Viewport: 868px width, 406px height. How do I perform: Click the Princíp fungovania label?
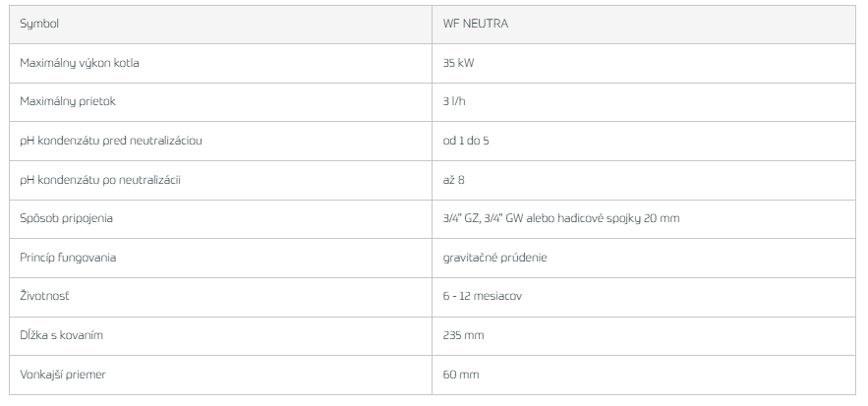coord(68,258)
